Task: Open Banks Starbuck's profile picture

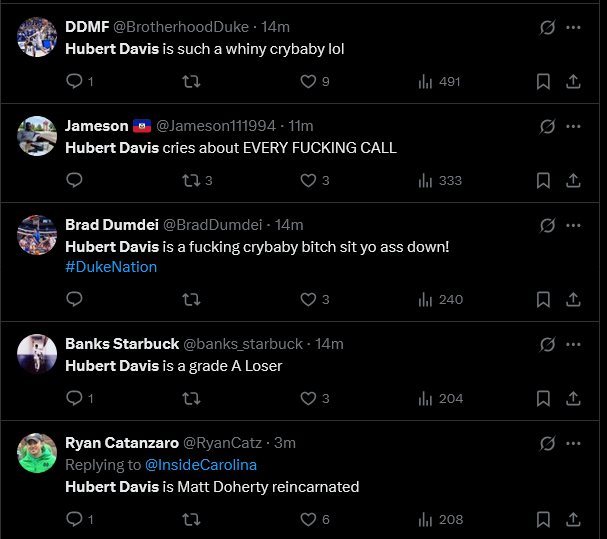Action: coord(37,353)
